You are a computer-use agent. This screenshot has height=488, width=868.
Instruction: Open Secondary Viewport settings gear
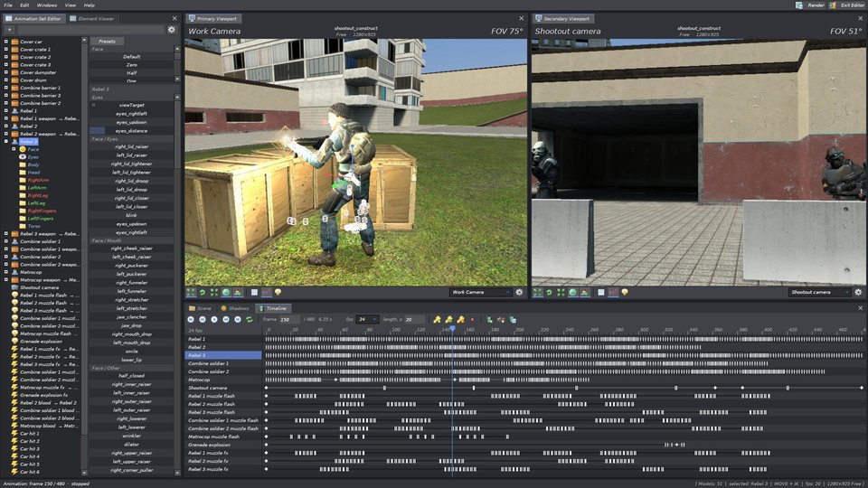pyautogui.click(x=858, y=292)
